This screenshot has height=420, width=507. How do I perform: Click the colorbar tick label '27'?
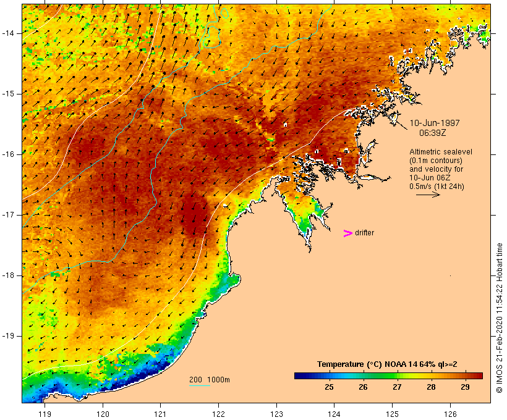point(397,387)
